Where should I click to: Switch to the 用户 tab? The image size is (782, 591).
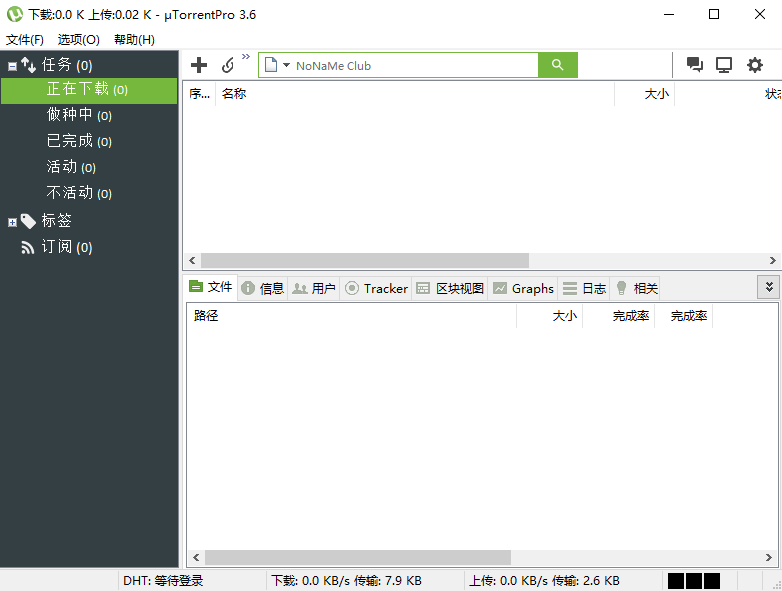tap(313, 288)
